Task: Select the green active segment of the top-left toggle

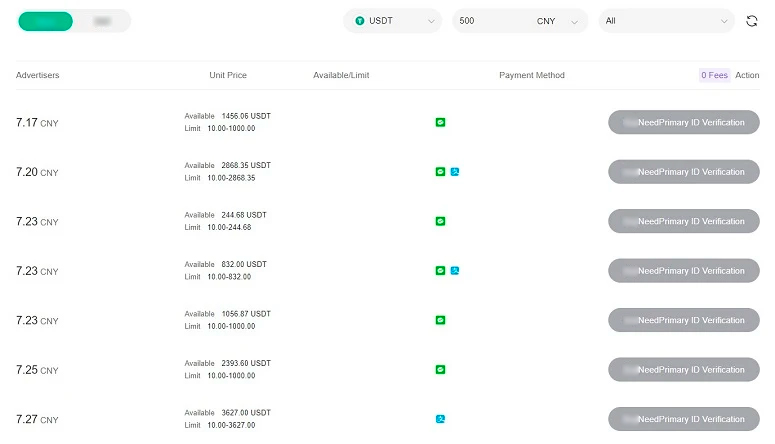Action: pos(45,21)
